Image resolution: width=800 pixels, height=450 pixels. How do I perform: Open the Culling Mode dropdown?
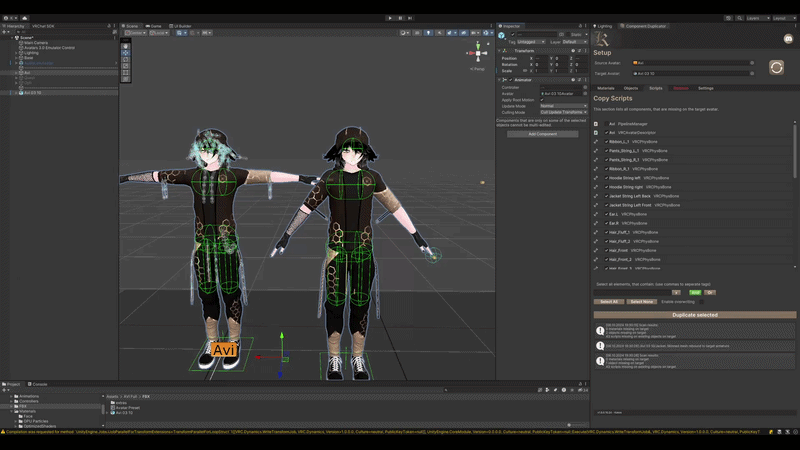(x=563, y=112)
